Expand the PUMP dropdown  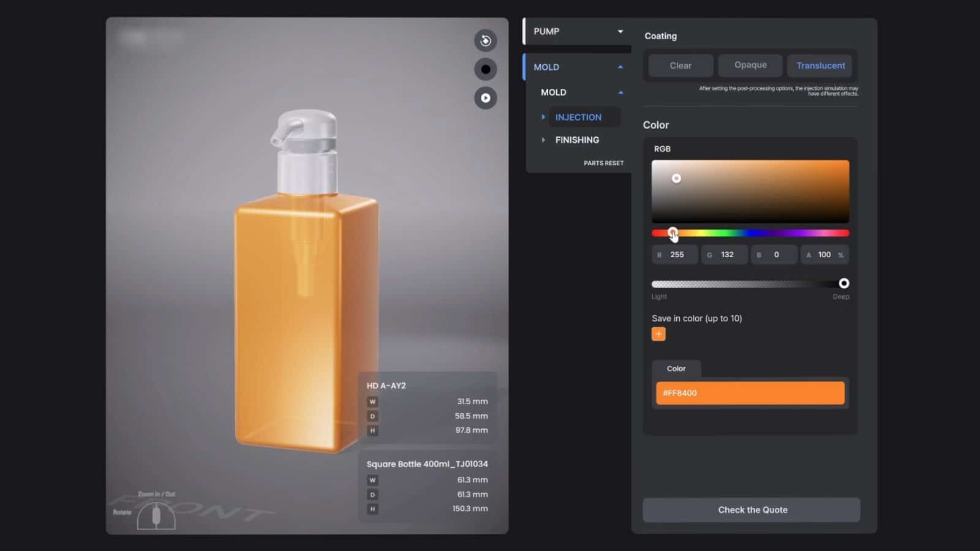pyautogui.click(x=620, y=31)
